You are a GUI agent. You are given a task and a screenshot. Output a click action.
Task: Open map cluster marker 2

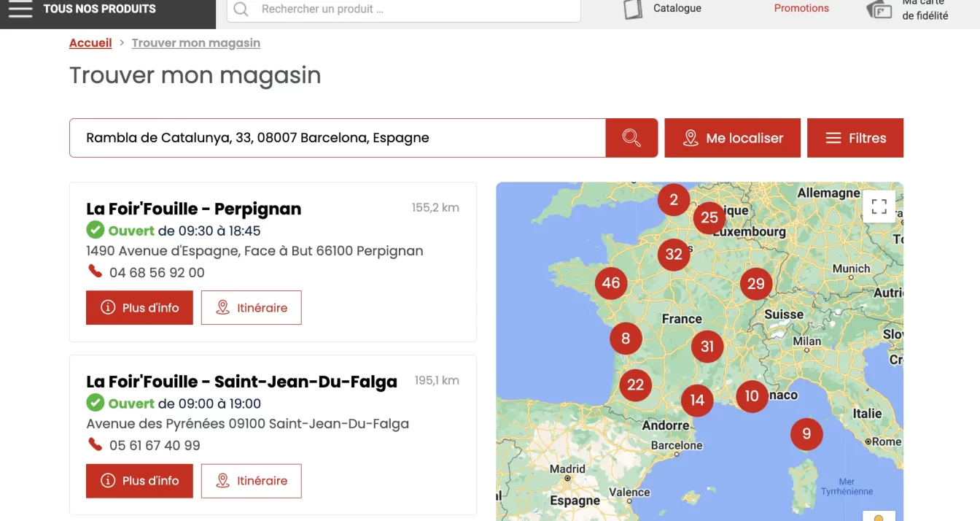coord(674,199)
